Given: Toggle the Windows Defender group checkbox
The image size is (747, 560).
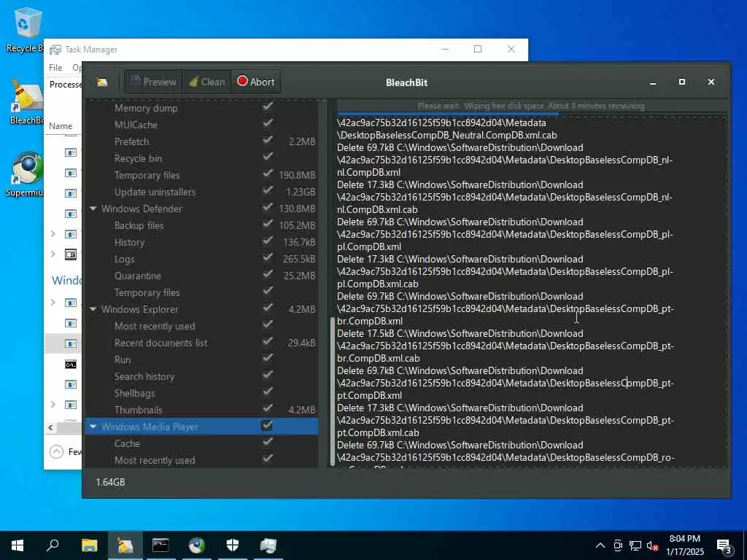Looking at the screenshot, I should (x=268, y=207).
